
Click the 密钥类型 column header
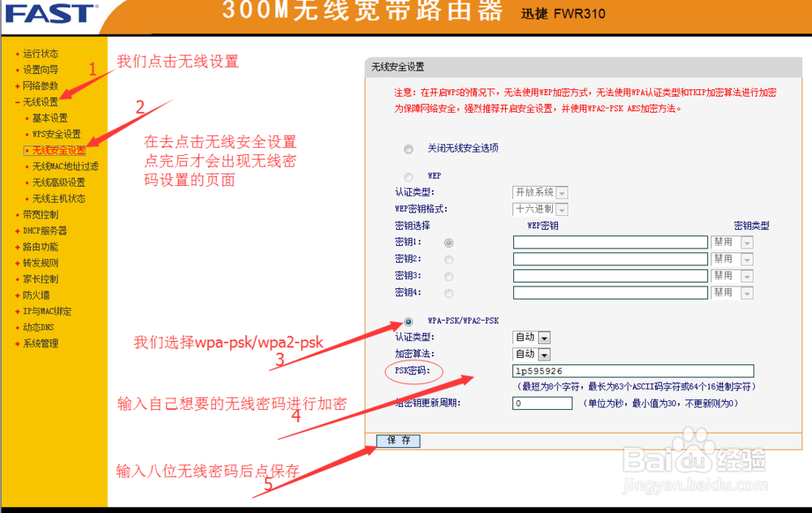(x=751, y=226)
